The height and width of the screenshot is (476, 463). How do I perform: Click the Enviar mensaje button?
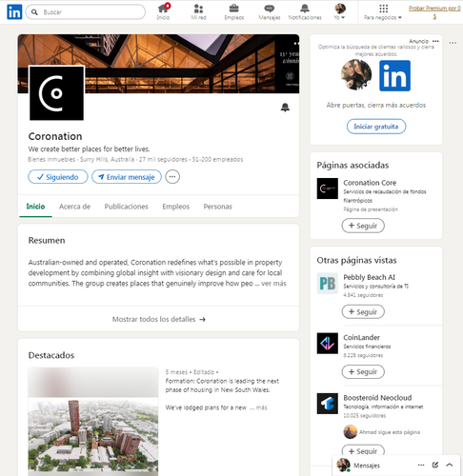click(x=127, y=177)
